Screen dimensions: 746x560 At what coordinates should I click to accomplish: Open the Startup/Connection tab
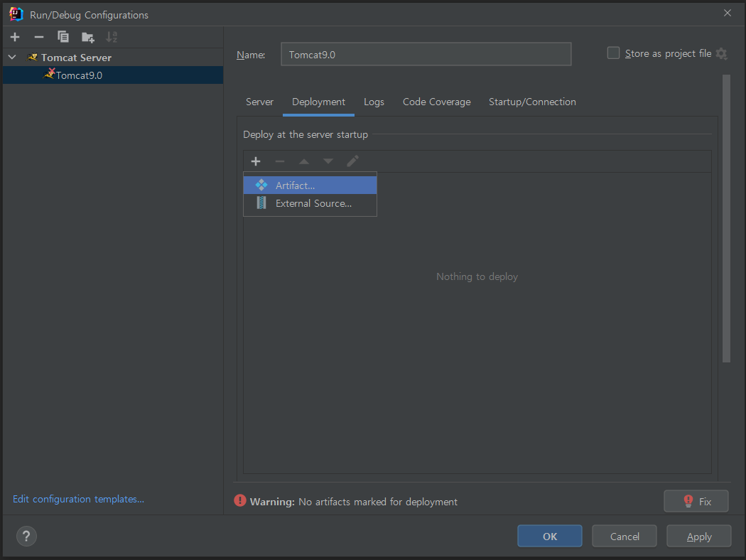pyautogui.click(x=532, y=102)
